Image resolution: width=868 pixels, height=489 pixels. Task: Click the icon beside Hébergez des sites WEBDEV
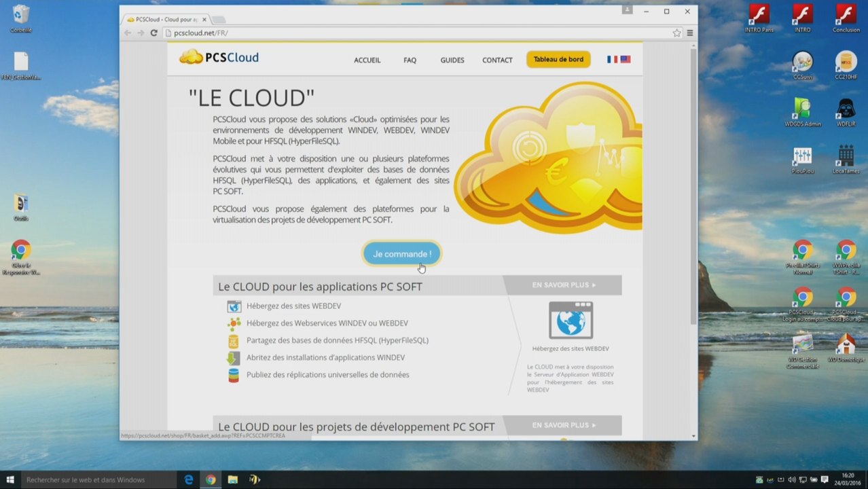tap(234, 306)
